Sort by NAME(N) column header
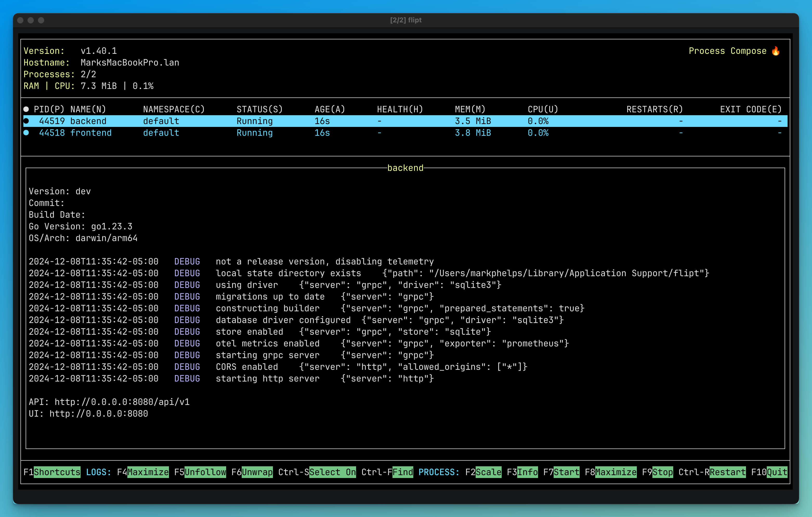The height and width of the screenshot is (517, 812). tap(88, 109)
